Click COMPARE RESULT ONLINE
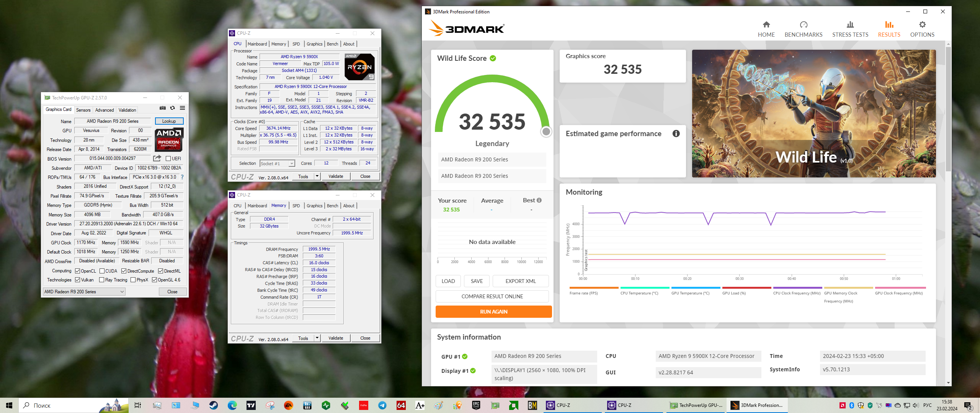Image resolution: width=980 pixels, height=413 pixels. (x=492, y=296)
